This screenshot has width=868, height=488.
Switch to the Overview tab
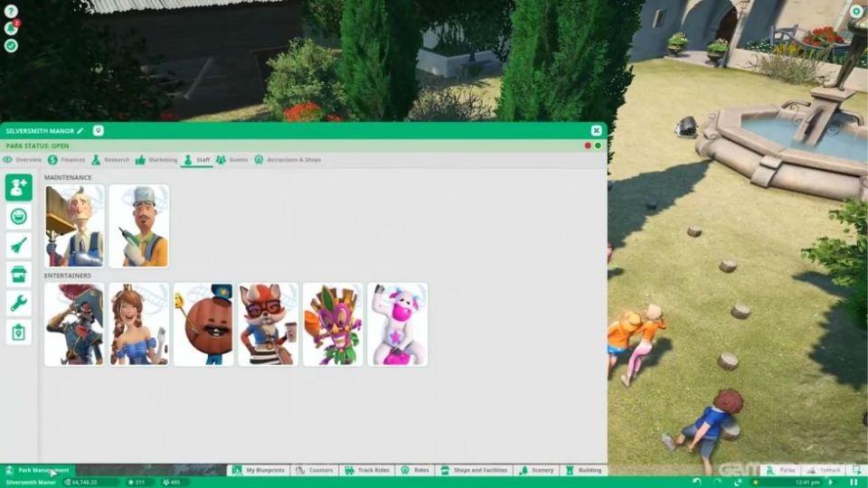22,159
